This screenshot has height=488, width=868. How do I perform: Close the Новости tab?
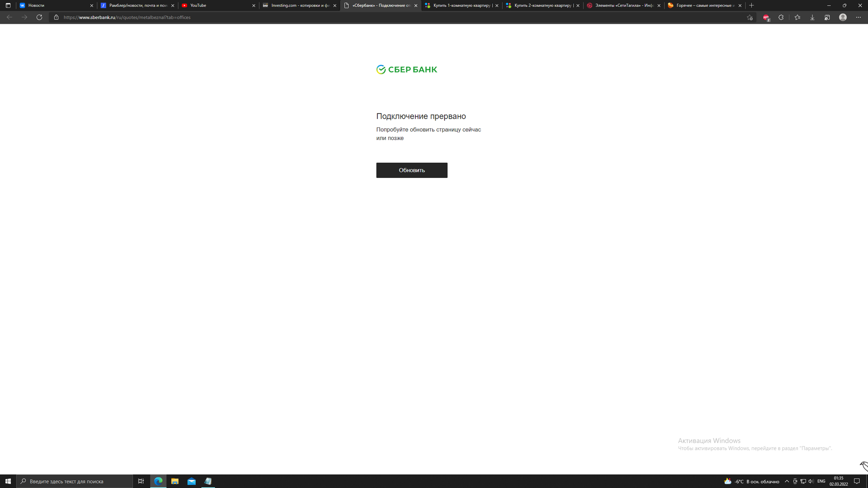tap(91, 6)
